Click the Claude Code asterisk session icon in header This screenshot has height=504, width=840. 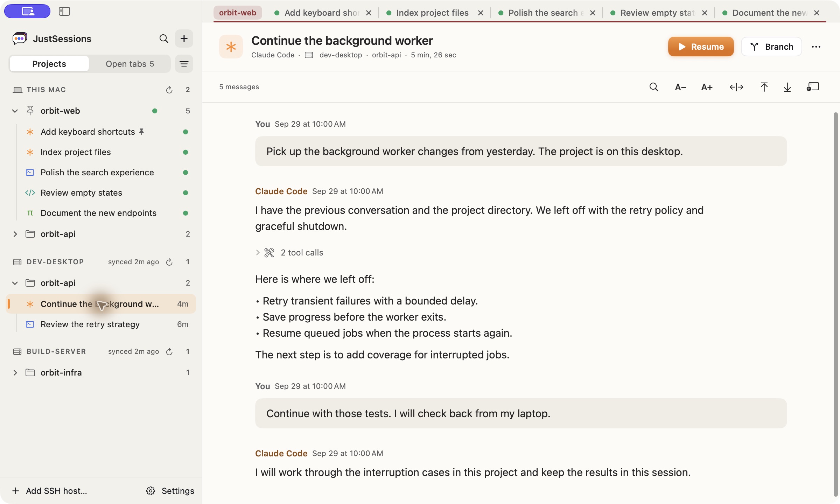click(231, 47)
